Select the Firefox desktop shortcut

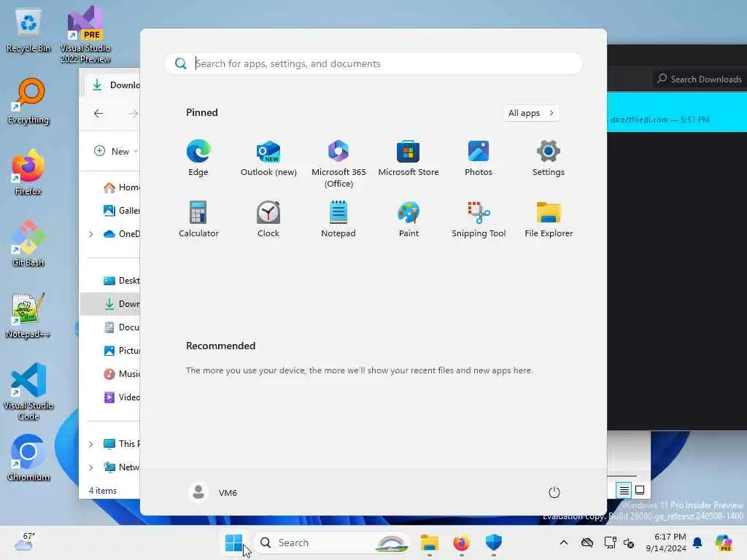[x=28, y=172]
